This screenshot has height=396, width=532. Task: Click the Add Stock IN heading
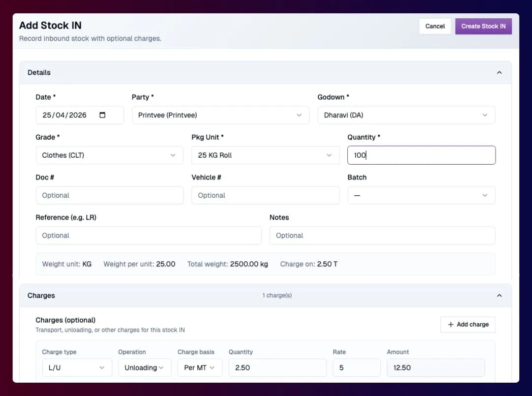50,26
